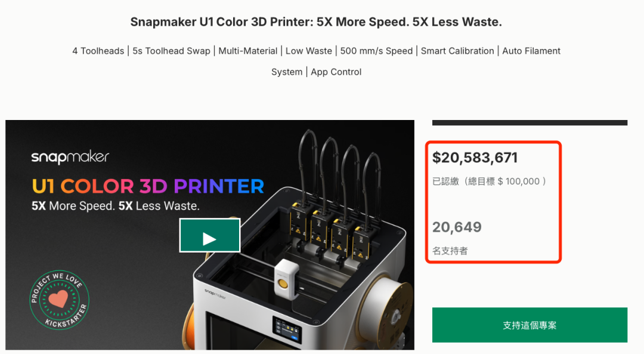Click the video thumbnail background
644x354 pixels.
pyautogui.click(x=123, y=247)
